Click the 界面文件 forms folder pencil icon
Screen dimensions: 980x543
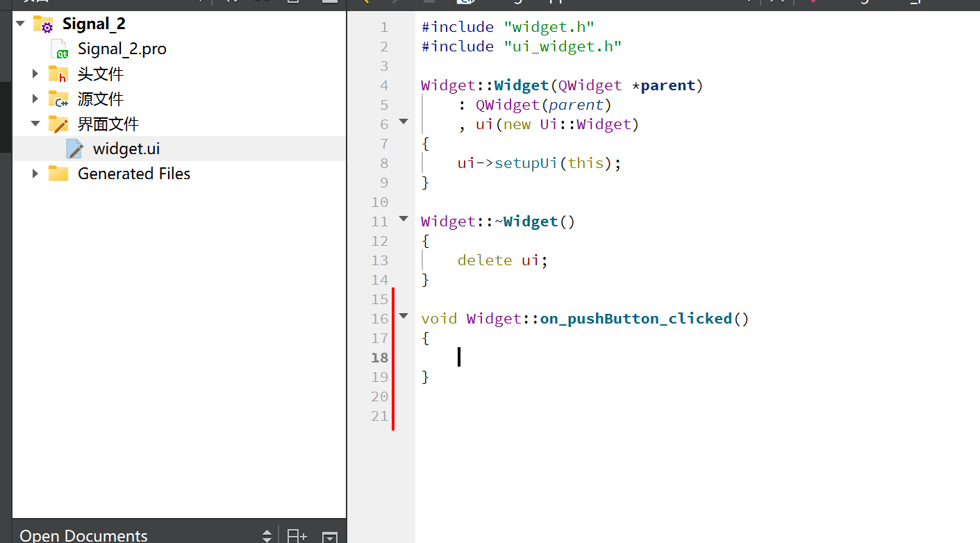(58, 124)
